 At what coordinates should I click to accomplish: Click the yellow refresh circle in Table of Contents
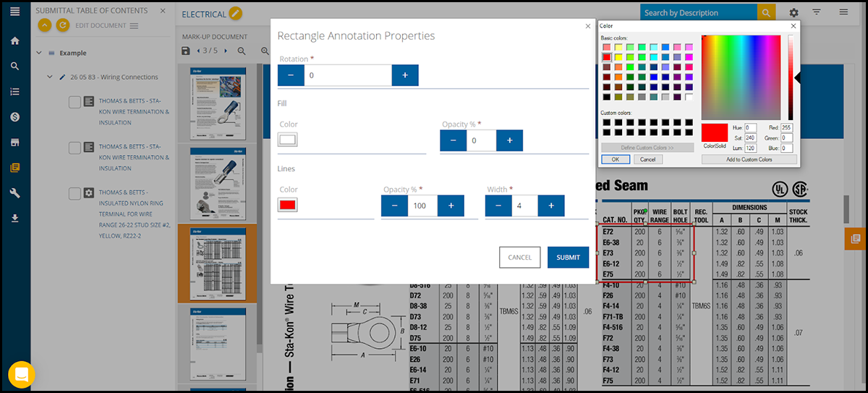point(62,25)
